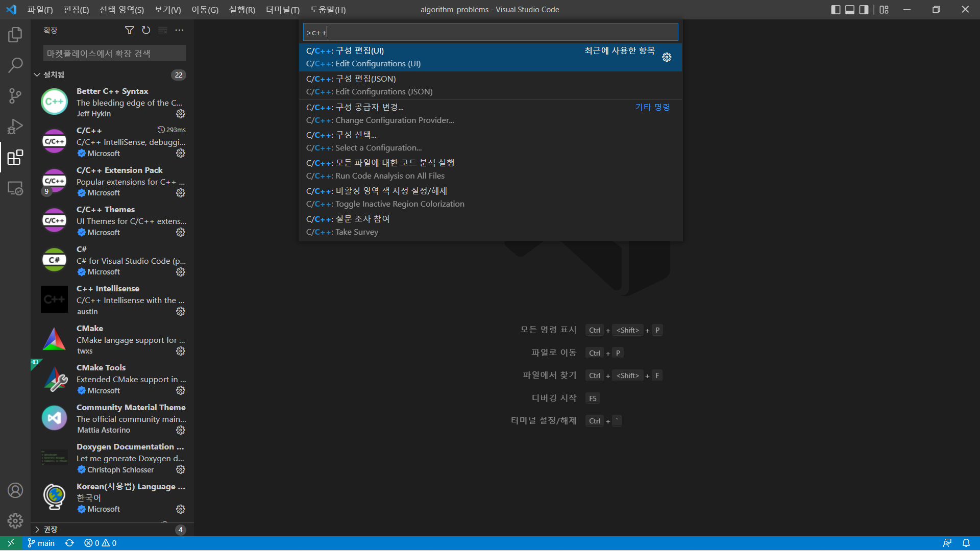
Task: Open the Run and Debug view
Action: pos(15,127)
